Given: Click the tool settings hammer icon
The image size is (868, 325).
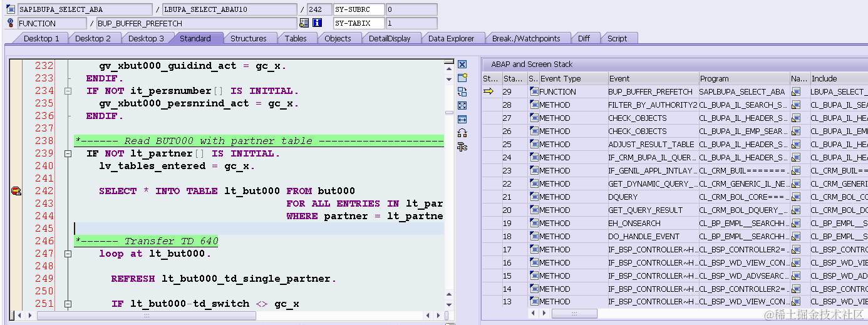Looking at the screenshot, I should pos(462,147).
